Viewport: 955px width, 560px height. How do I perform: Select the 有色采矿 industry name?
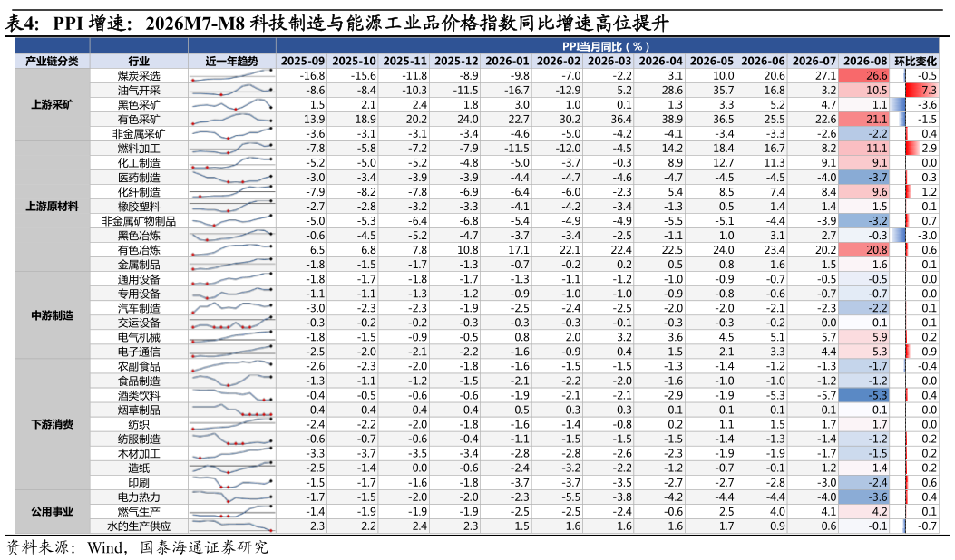(x=139, y=120)
